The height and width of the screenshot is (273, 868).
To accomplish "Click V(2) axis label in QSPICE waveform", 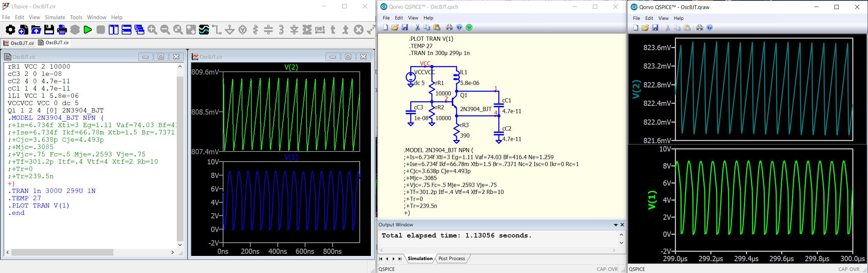I will tap(636, 89).
